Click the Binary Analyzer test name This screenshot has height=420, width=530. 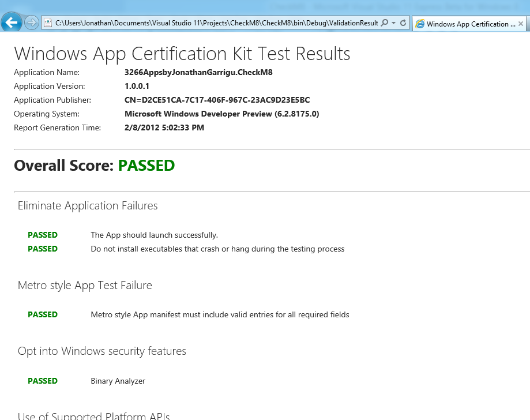[x=118, y=381]
